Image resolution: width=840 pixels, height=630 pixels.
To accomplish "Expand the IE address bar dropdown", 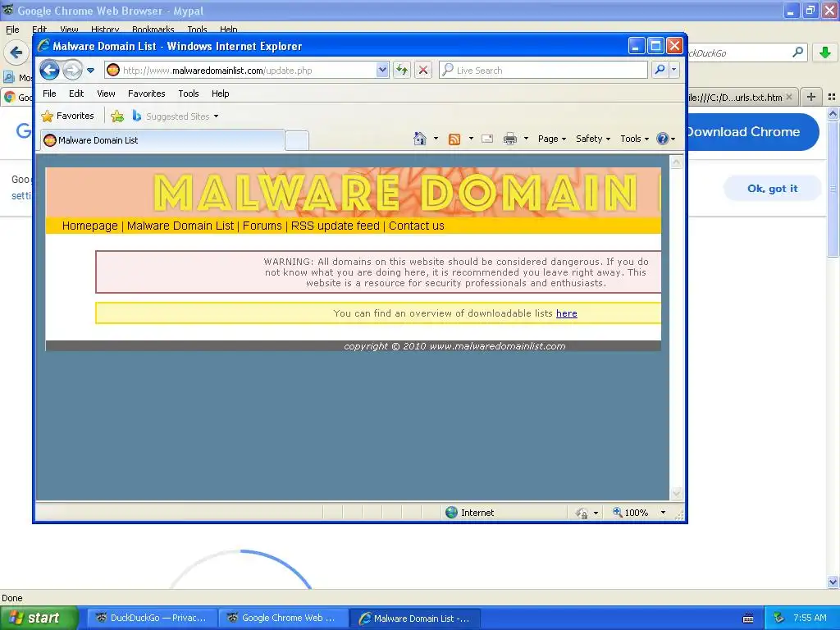I will (x=382, y=71).
